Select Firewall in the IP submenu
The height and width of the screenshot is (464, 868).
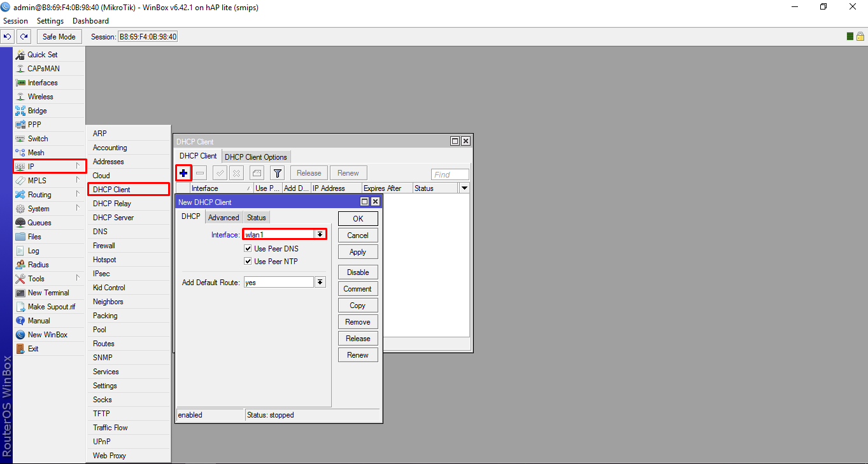(129, 246)
